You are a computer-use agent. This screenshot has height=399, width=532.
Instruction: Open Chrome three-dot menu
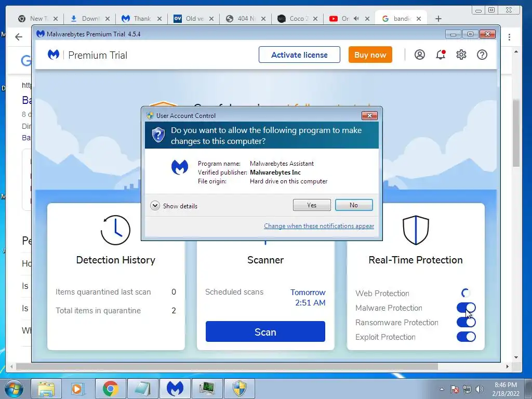pos(509,37)
